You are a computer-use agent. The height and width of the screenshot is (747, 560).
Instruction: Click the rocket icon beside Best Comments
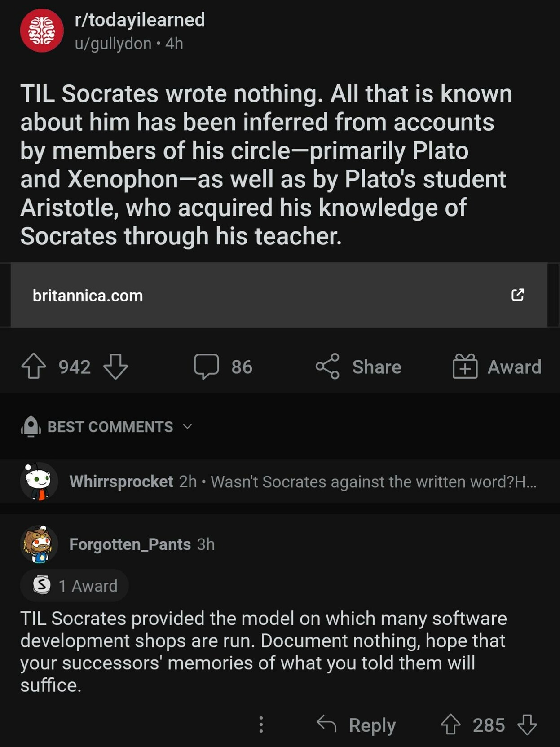tap(31, 426)
